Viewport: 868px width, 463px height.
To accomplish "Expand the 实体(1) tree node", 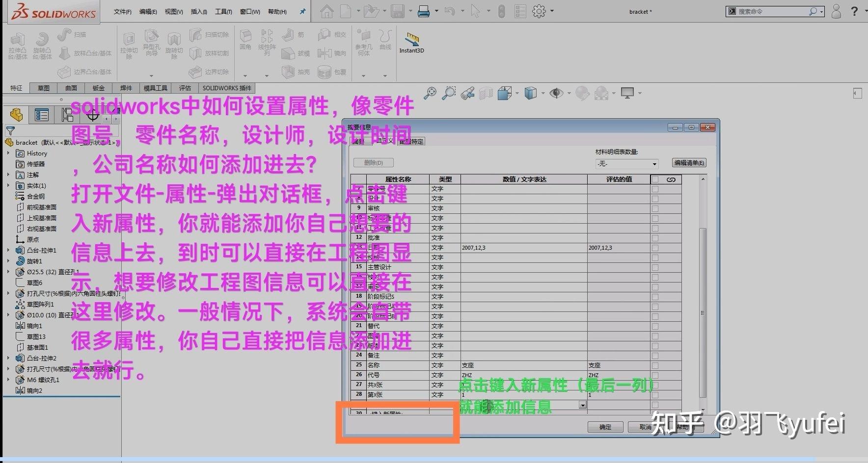I will (x=8, y=185).
